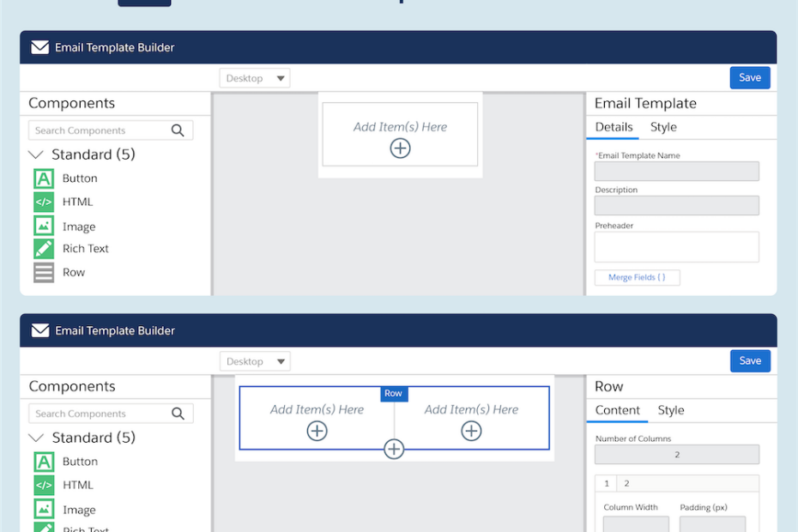Click the Column Width input field

click(636, 524)
